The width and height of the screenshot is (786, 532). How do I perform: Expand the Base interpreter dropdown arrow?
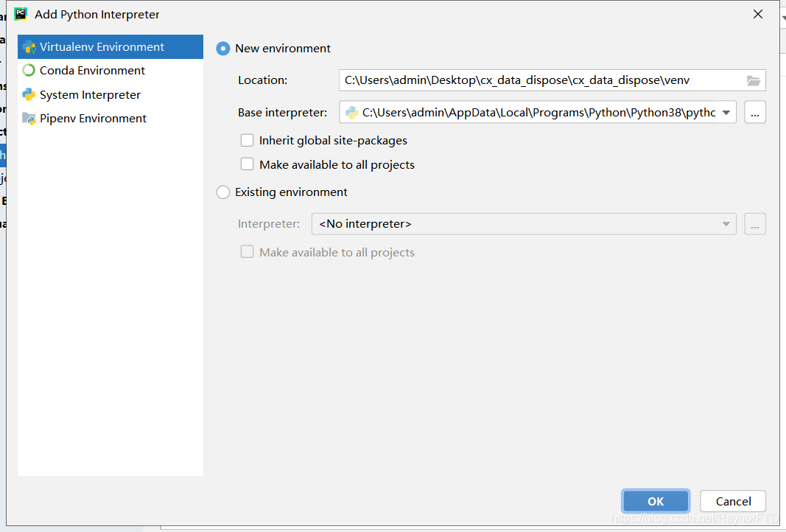pos(726,113)
